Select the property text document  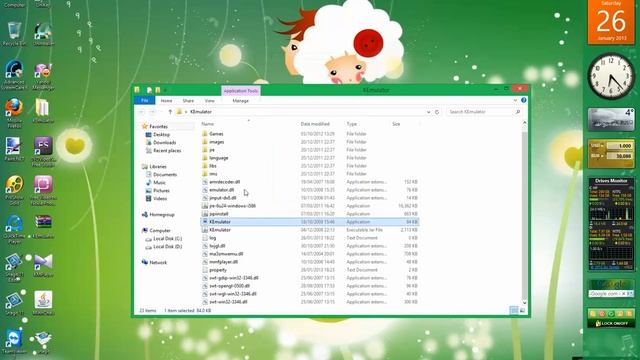pos(309,270)
